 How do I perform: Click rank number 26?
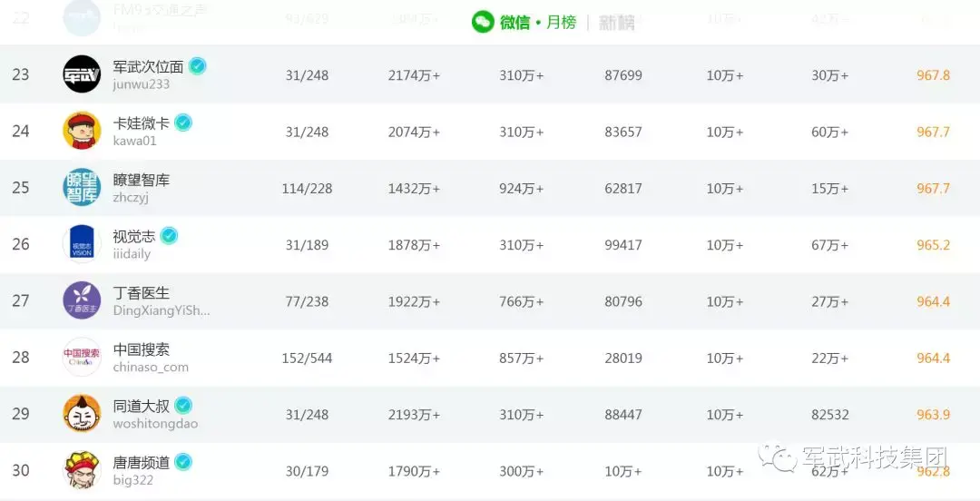pos(21,244)
